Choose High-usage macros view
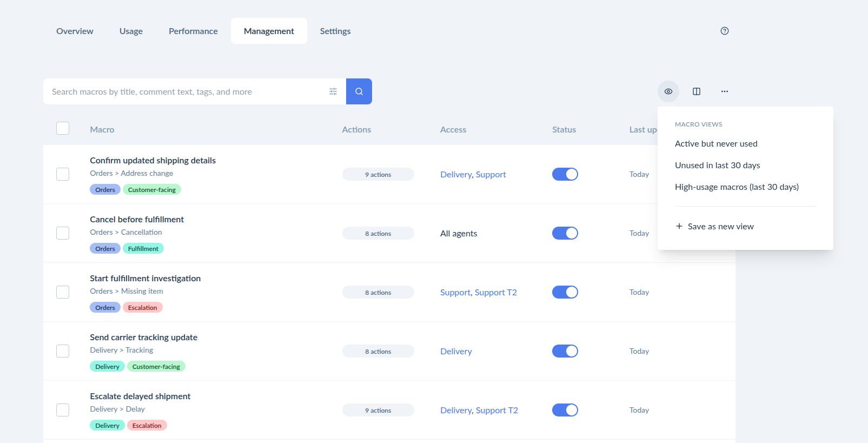 pyautogui.click(x=737, y=187)
